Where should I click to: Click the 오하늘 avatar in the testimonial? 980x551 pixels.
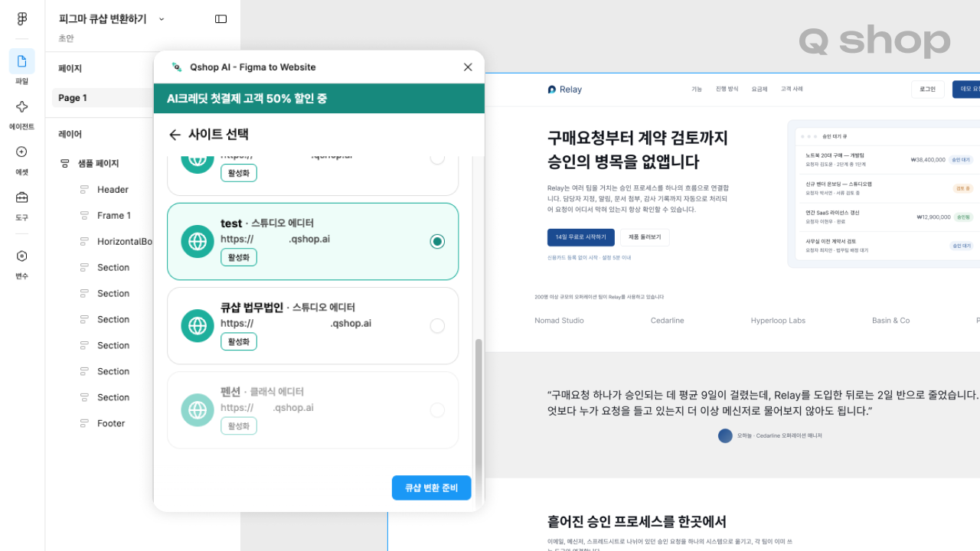(725, 435)
